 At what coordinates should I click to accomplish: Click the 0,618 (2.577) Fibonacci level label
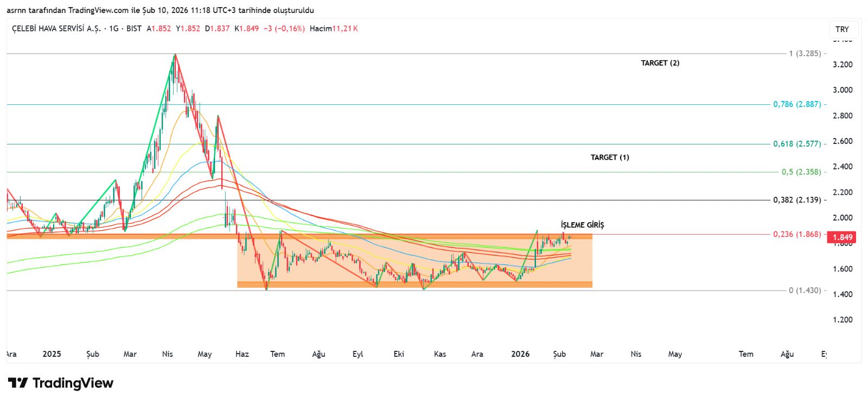[796, 144]
